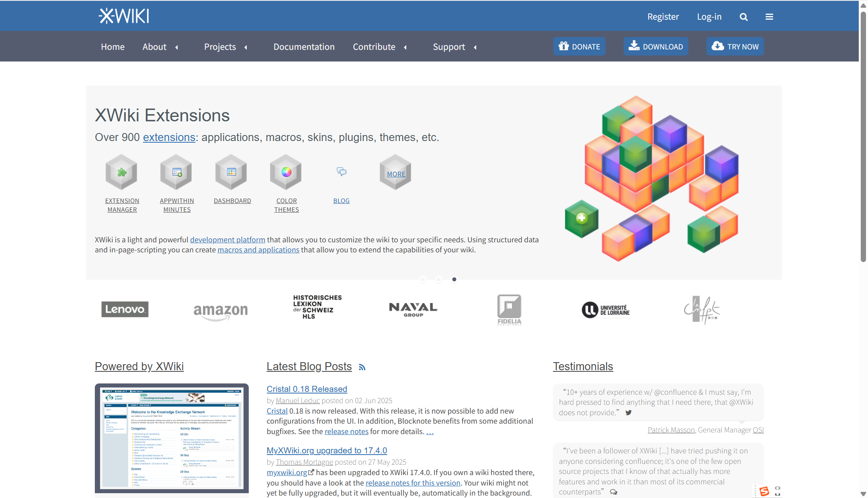Click the search magnifier icon in header
The image size is (868, 498).
coord(743,17)
